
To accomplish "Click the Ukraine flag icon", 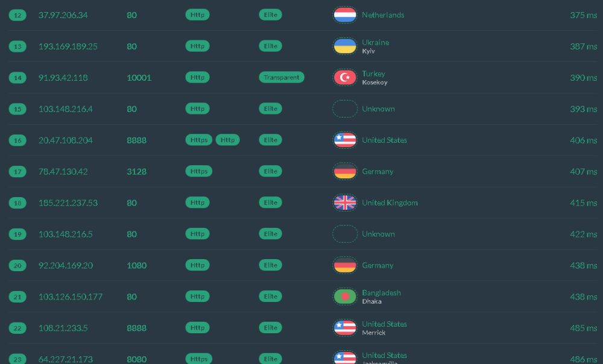I will [x=345, y=46].
